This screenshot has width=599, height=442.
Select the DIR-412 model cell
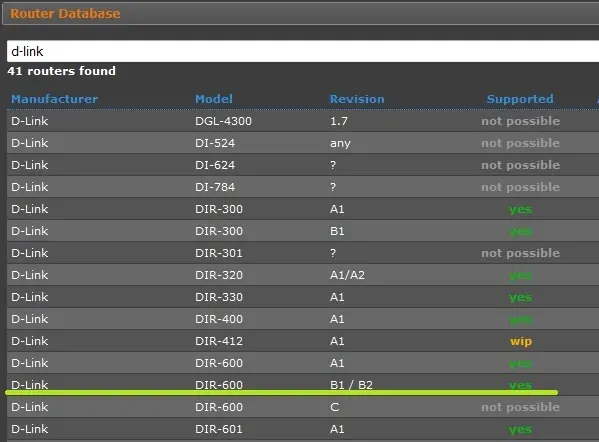(x=219, y=341)
